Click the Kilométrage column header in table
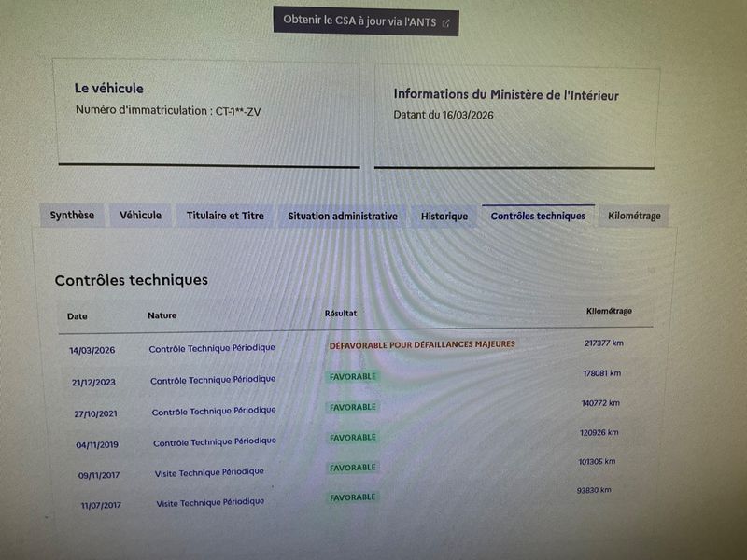The width and height of the screenshot is (747, 560). pyautogui.click(x=609, y=311)
